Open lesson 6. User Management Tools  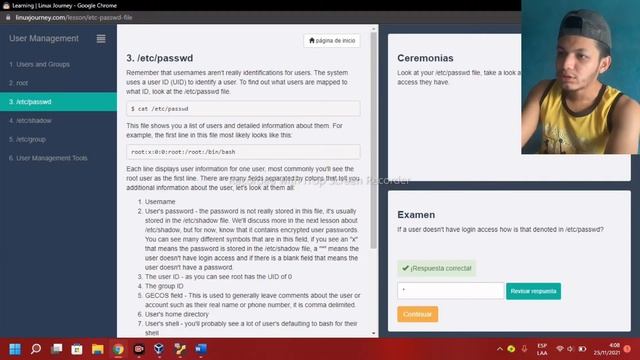tap(48, 158)
